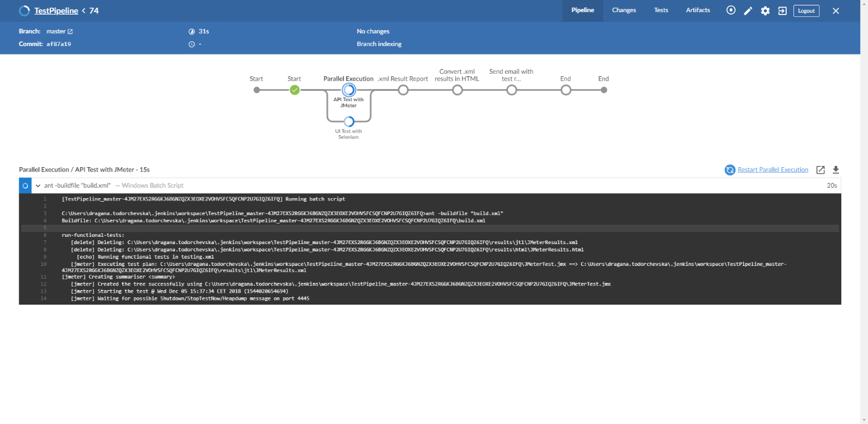Select the completed Start stage with green check

click(295, 90)
